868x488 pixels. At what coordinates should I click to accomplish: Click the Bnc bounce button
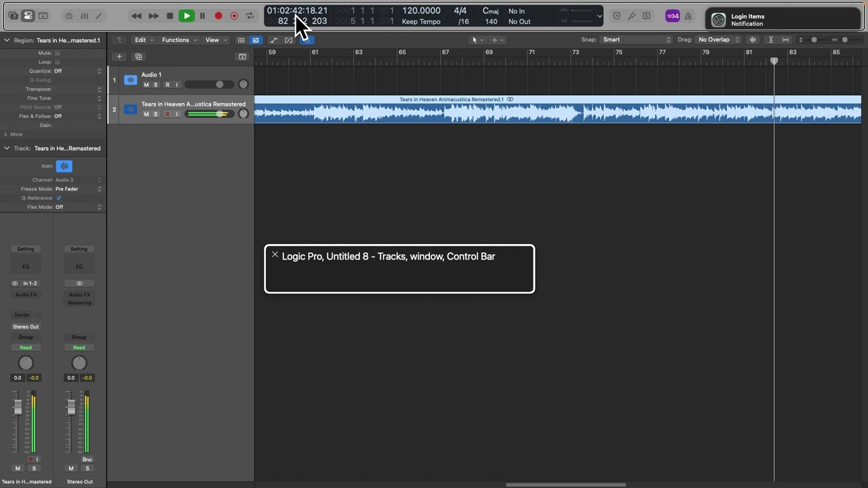(x=87, y=460)
